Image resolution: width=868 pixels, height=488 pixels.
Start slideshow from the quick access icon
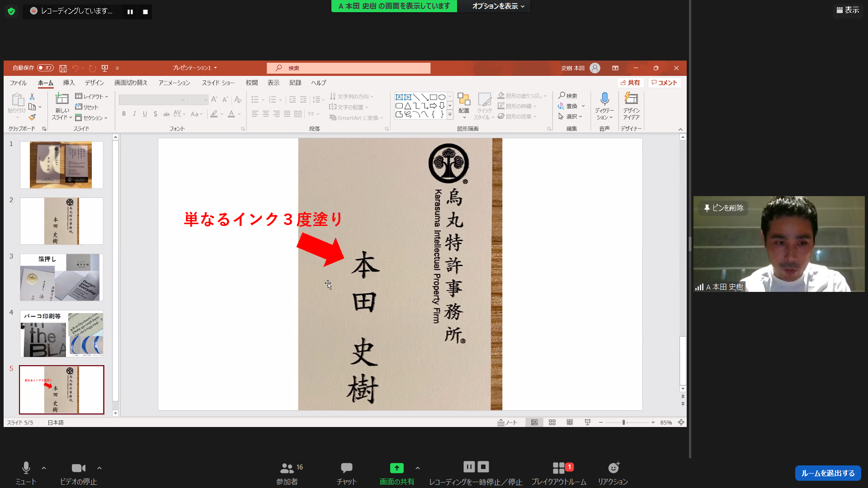pos(105,68)
